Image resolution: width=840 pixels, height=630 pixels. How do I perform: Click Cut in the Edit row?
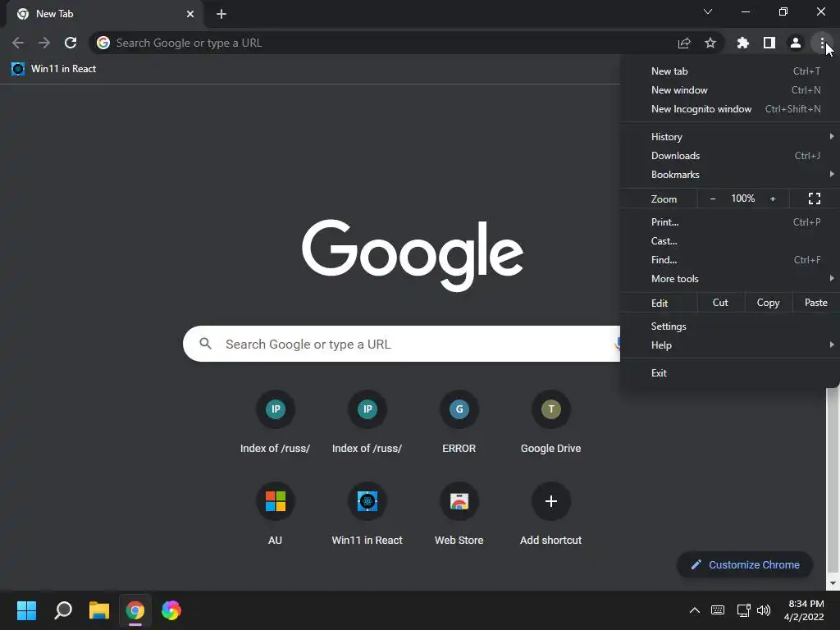(x=720, y=303)
